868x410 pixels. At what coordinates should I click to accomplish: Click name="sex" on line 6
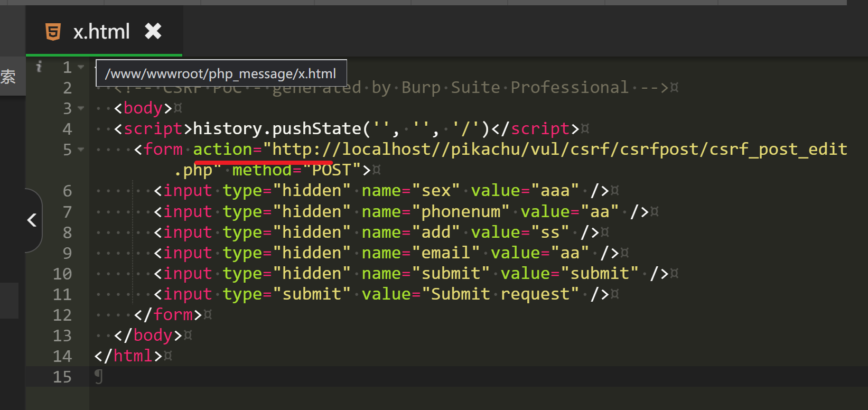(x=411, y=191)
